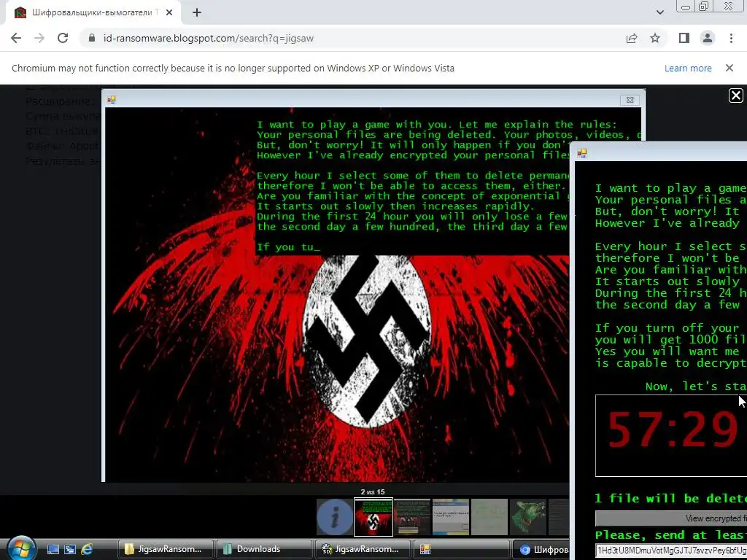
Task: Open a new tab
Action: 197,13
